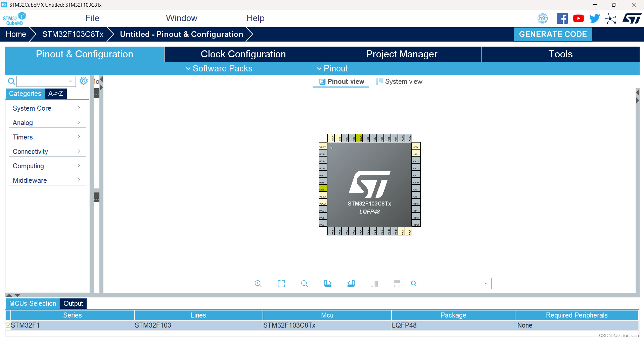Zoom out of the chip pinout

(305, 284)
